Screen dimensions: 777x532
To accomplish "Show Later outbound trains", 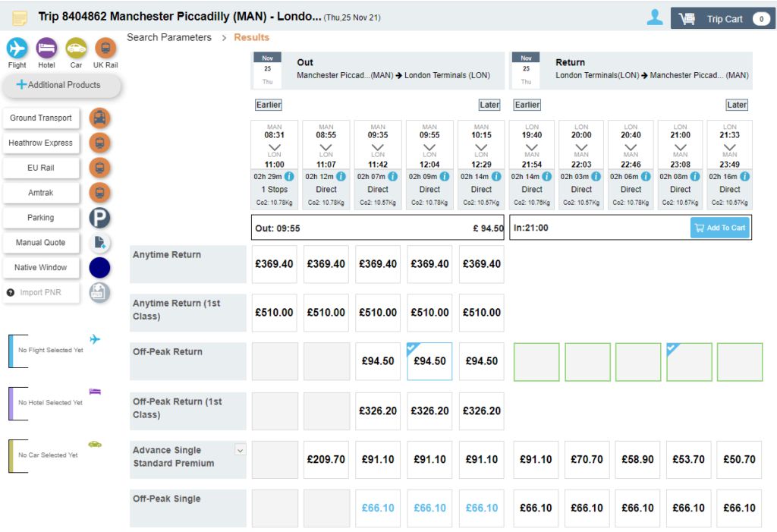I will pos(489,105).
